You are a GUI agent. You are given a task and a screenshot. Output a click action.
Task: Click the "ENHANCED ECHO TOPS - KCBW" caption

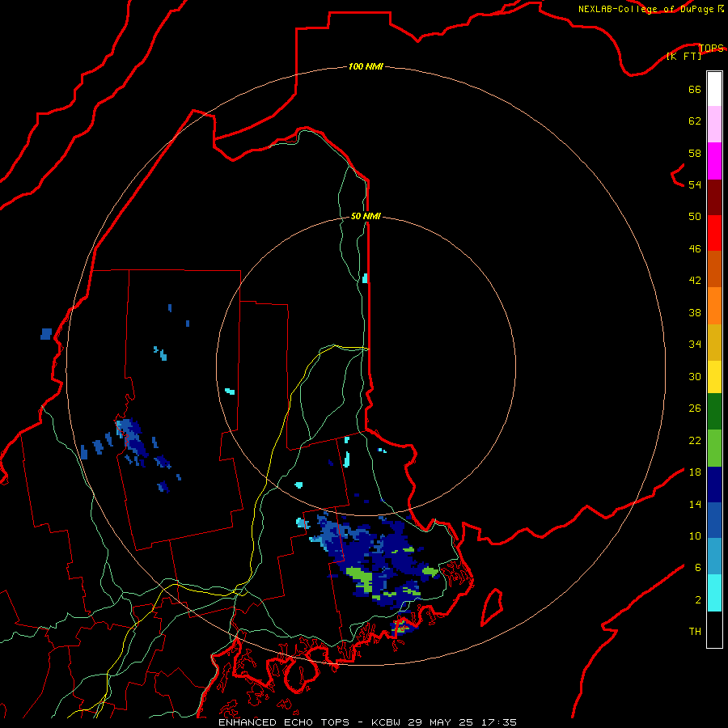(309, 722)
